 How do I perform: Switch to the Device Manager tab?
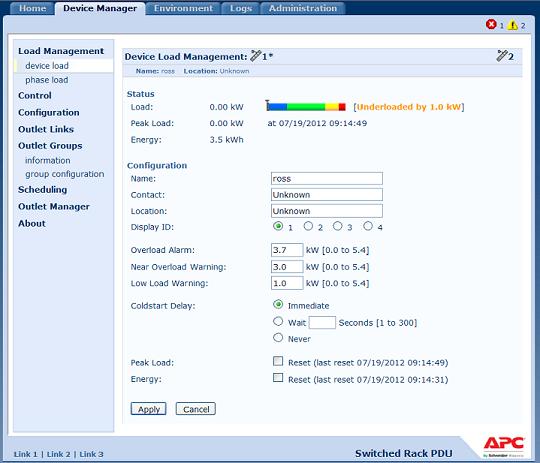pyautogui.click(x=100, y=8)
